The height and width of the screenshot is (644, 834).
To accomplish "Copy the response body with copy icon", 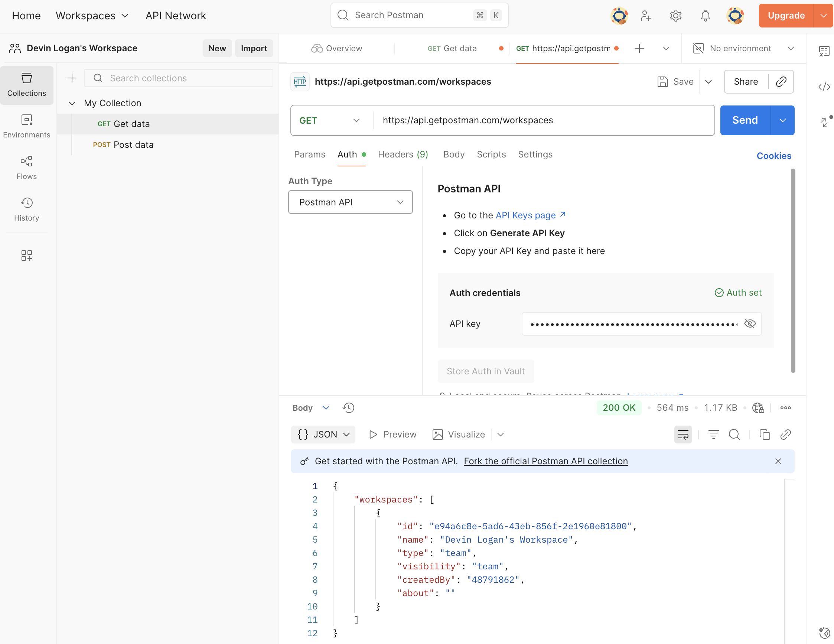I will [765, 434].
